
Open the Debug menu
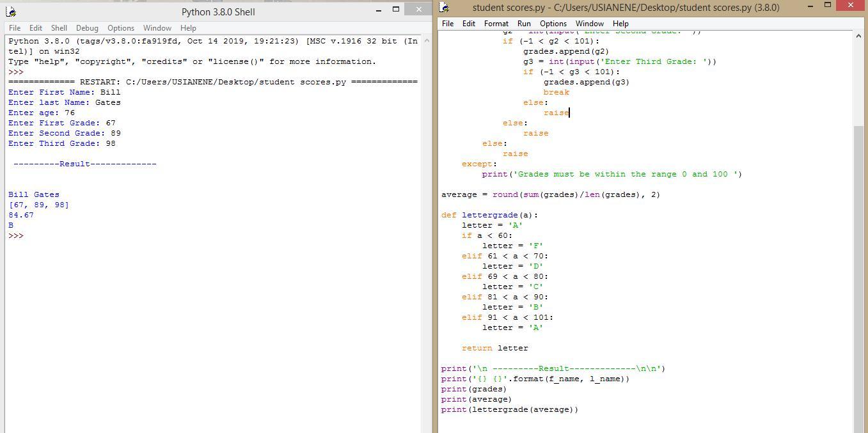coord(87,28)
